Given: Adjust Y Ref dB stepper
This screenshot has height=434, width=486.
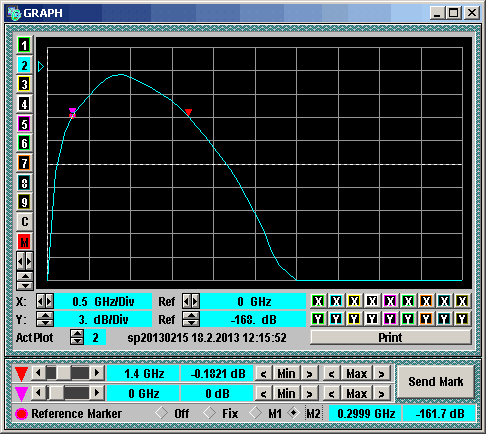Looking at the screenshot, I should 191,319.
